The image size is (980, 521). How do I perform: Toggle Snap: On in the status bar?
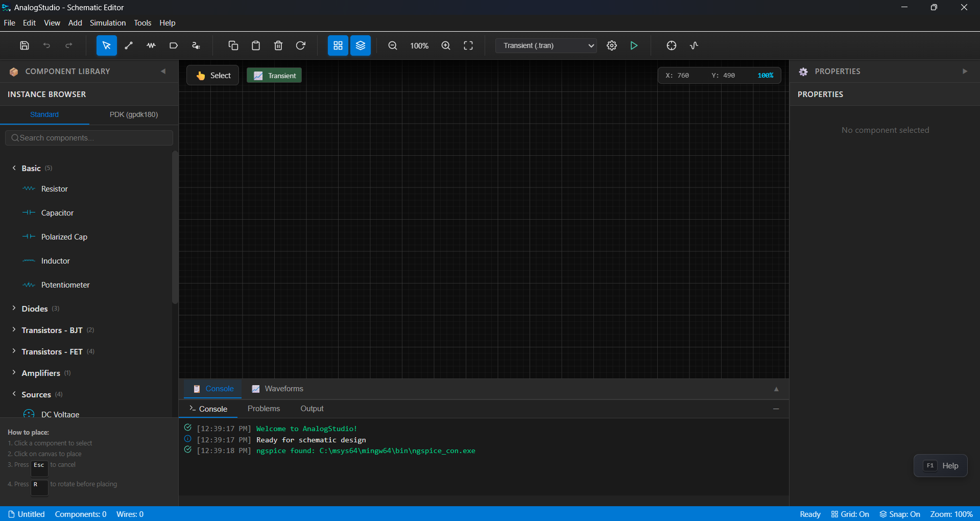[899, 514]
